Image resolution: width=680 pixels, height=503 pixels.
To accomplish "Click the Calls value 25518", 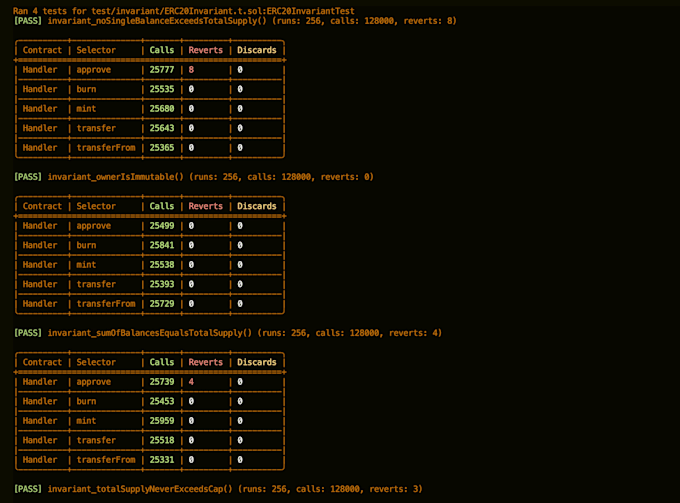I will click(x=162, y=441).
